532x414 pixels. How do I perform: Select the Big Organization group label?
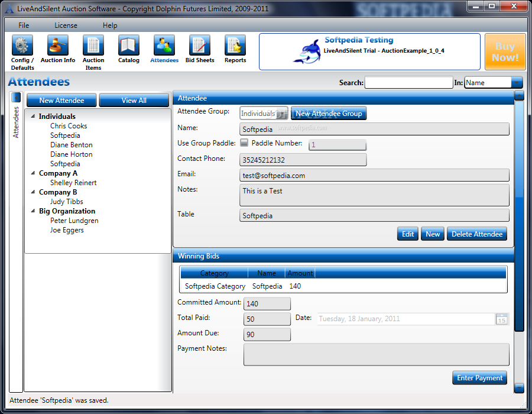click(x=67, y=211)
